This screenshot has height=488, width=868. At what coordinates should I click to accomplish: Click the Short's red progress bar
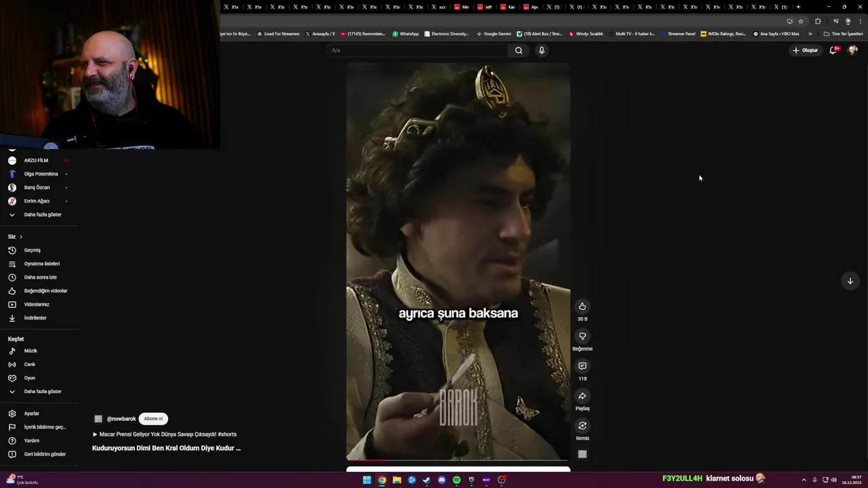(x=367, y=460)
